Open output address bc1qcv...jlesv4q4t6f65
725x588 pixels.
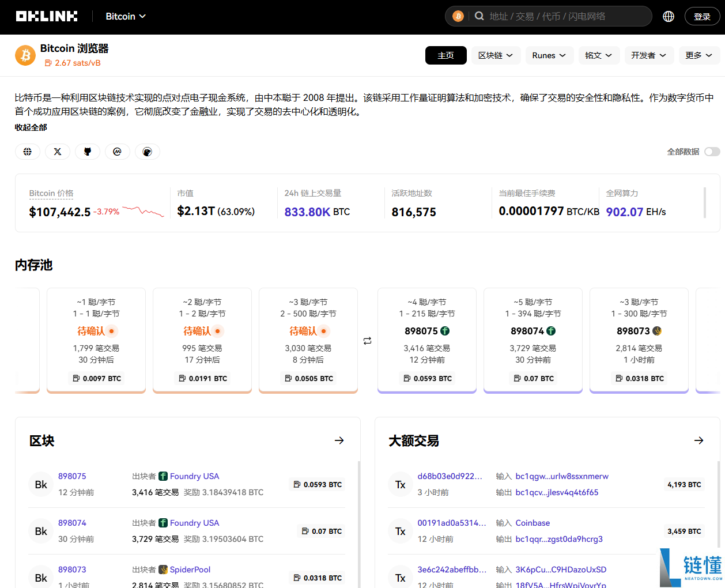(x=557, y=492)
